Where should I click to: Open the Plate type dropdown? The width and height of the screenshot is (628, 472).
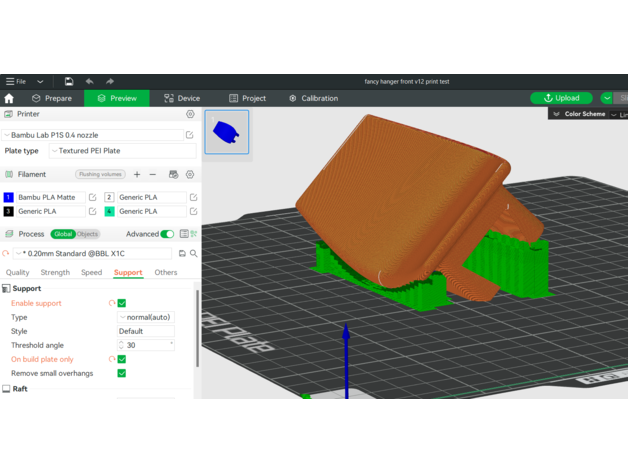point(122,151)
